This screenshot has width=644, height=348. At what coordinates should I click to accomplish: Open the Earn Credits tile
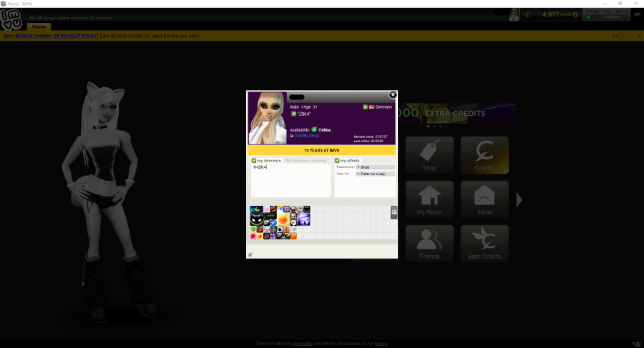(x=484, y=244)
